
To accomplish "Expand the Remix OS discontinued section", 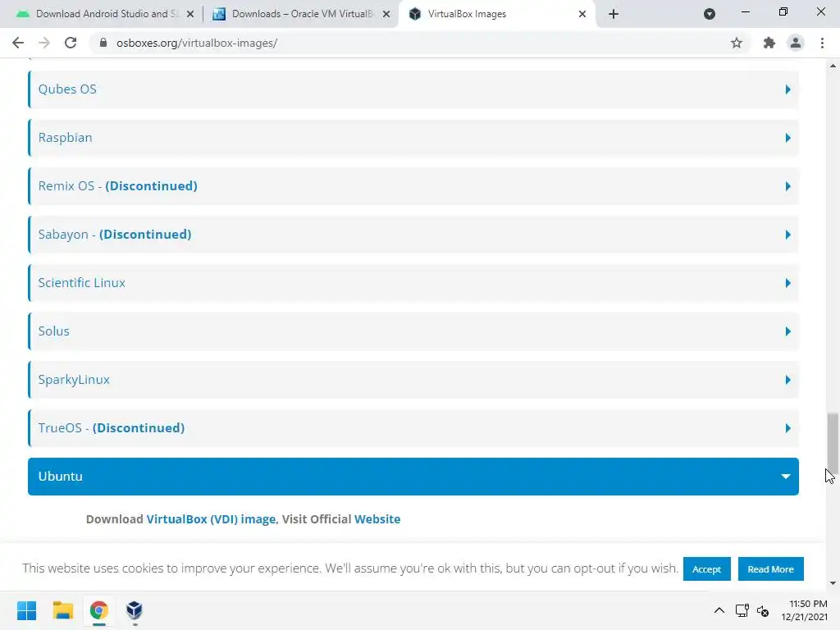I will click(x=413, y=186).
